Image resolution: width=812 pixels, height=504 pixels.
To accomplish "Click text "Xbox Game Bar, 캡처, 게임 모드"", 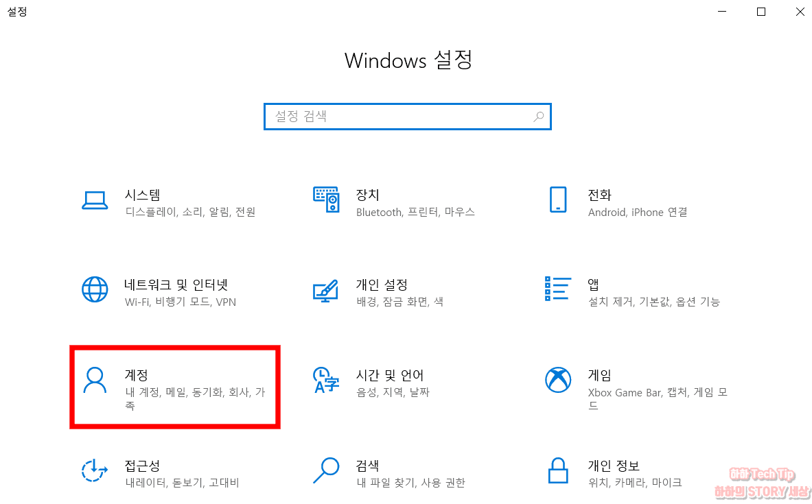I will [658, 399].
